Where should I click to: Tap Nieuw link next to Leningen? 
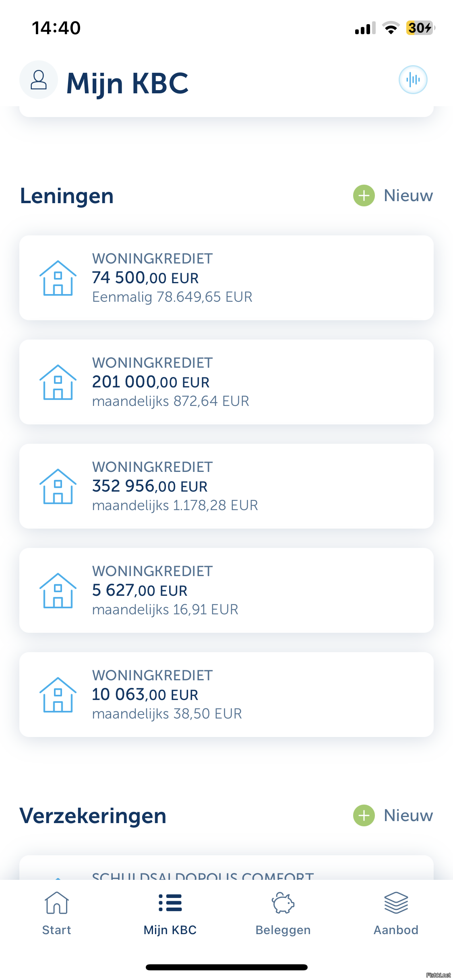pyautogui.click(x=408, y=196)
